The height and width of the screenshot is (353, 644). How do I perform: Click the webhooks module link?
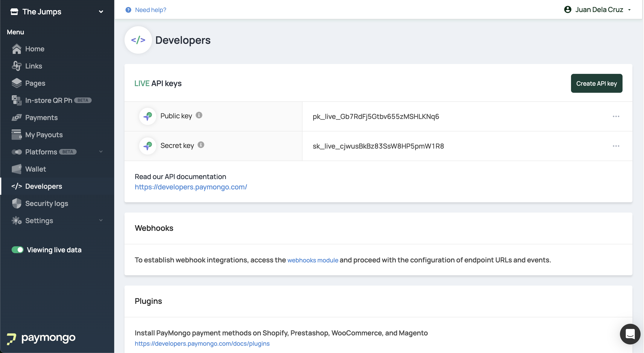tap(313, 260)
